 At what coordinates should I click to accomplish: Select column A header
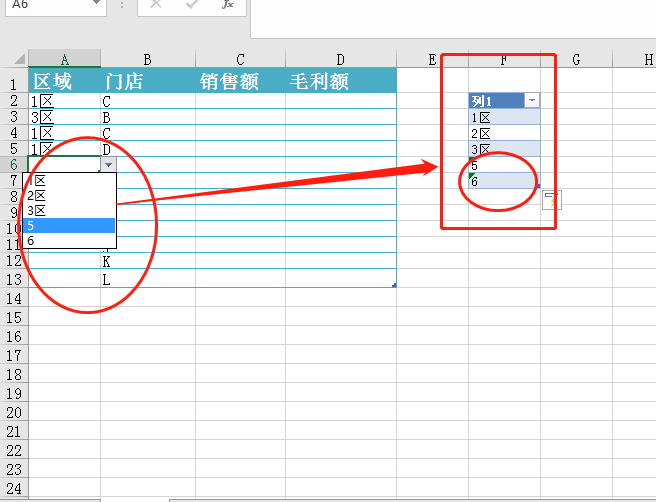pos(64,59)
